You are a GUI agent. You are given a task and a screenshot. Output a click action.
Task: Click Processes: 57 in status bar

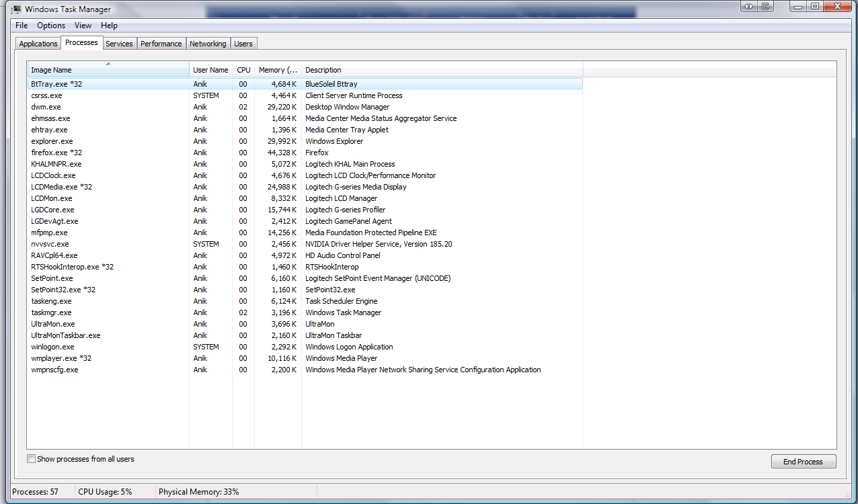tap(36, 492)
